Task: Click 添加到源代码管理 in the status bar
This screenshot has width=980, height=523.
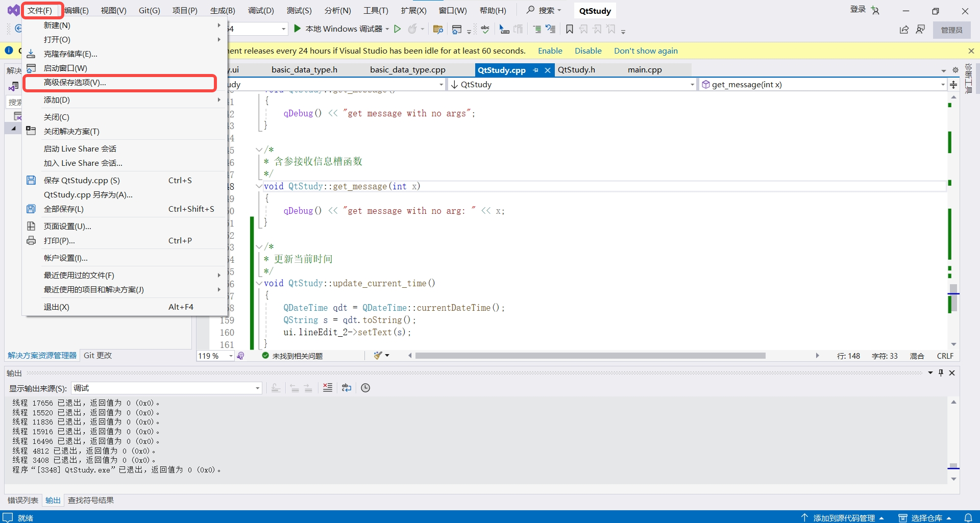Action: coord(842,517)
